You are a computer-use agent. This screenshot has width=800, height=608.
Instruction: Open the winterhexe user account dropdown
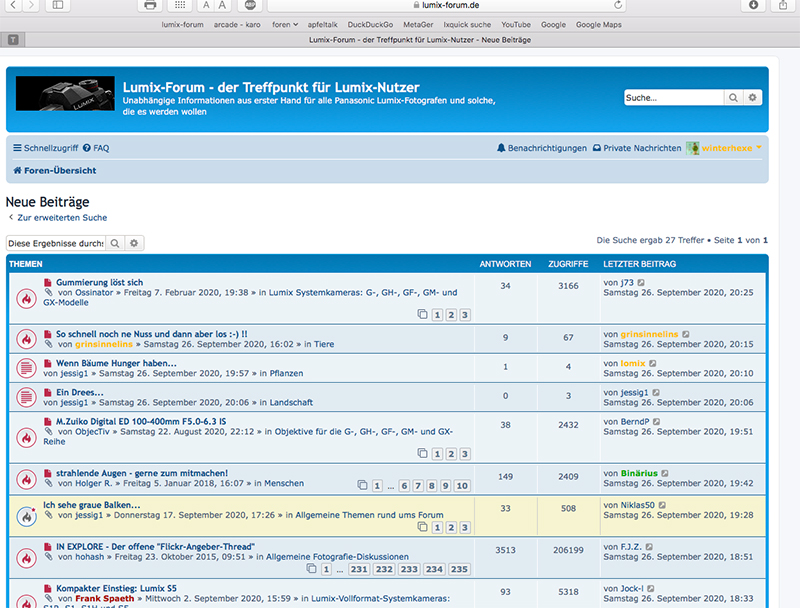[725, 148]
